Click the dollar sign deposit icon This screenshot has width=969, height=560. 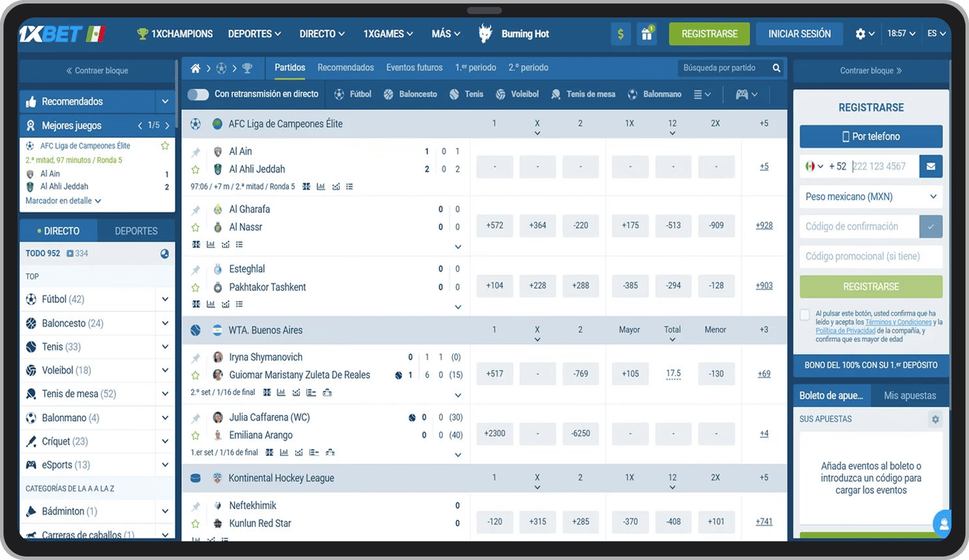(621, 34)
